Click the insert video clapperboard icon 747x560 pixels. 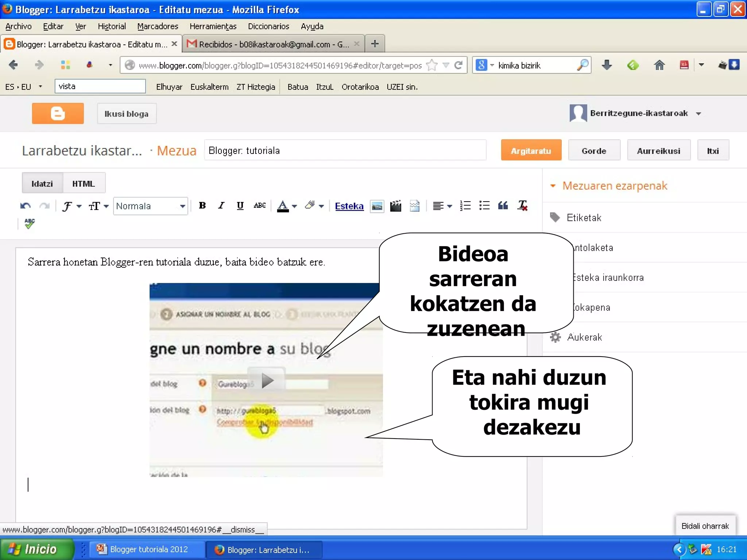click(395, 206)
